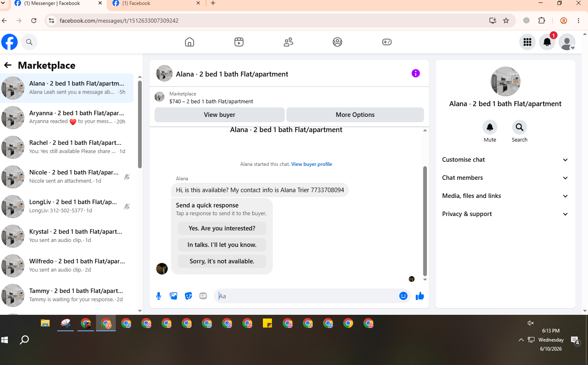Open the View buyer profile link
This screenshot has width=588, height=365.
312,164
